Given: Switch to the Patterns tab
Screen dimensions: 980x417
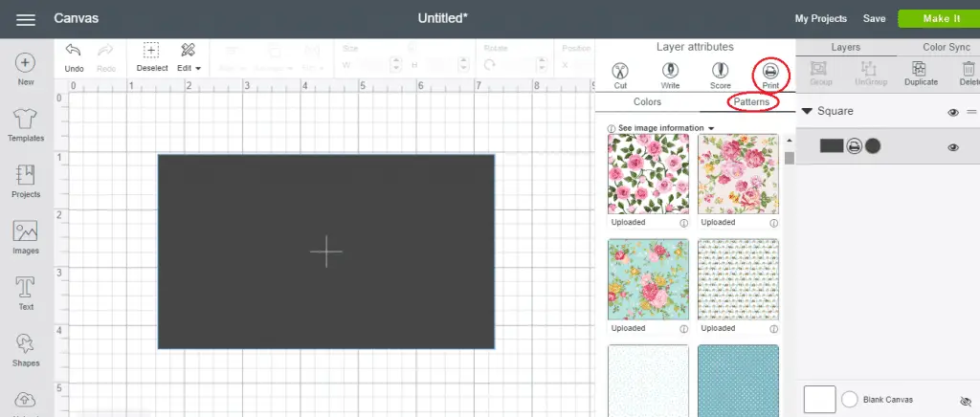Looking at the screenshot, I should tap(752, 101).
